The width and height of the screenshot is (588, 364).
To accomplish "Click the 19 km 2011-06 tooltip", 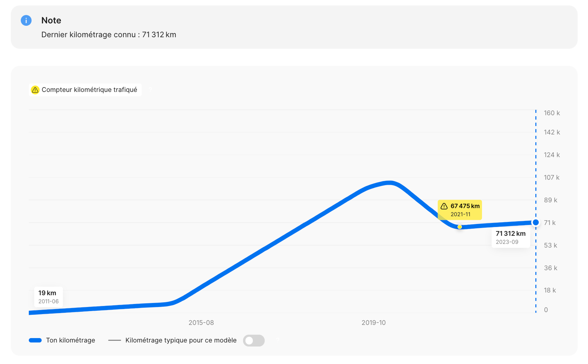I will [48, 297].
